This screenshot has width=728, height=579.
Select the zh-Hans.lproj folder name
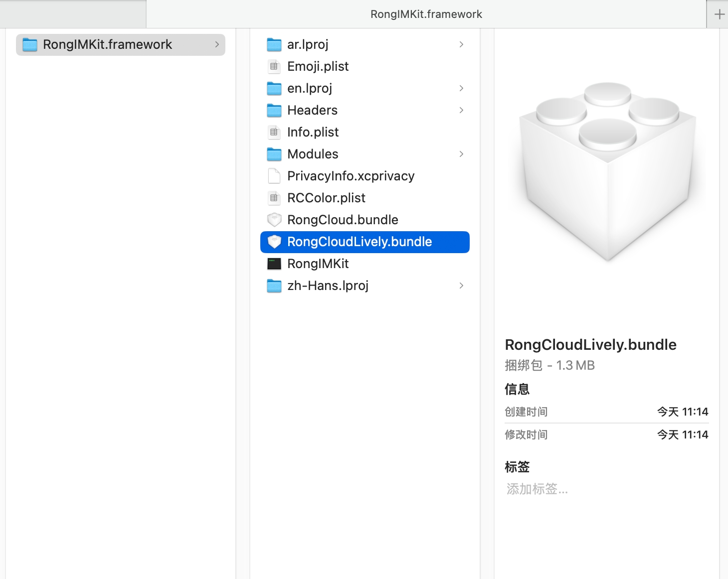click(328, 286)
